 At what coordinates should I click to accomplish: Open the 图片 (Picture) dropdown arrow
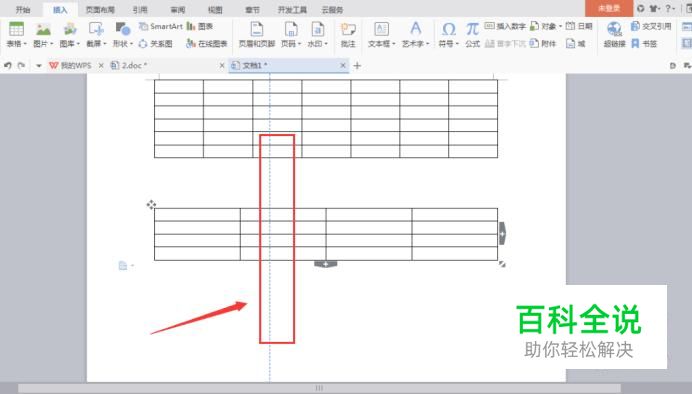(x=51, y=44)
